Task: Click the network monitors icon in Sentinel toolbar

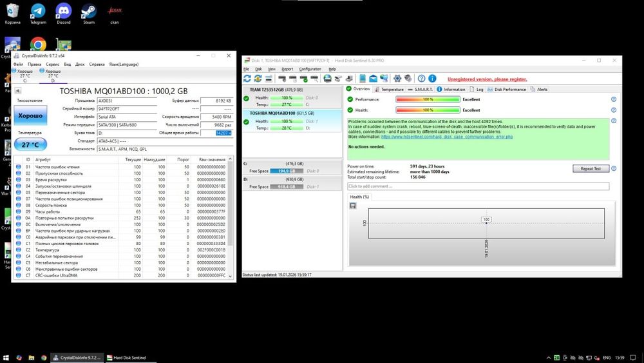Action: pyautogui.click(x=384, y=78)
